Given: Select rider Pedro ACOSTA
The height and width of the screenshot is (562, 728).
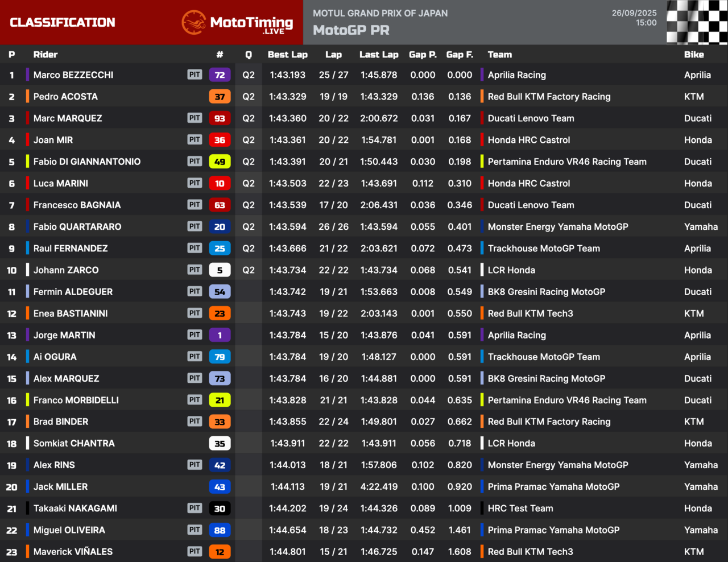Looking at the screenshot, I should click(65, 97).
